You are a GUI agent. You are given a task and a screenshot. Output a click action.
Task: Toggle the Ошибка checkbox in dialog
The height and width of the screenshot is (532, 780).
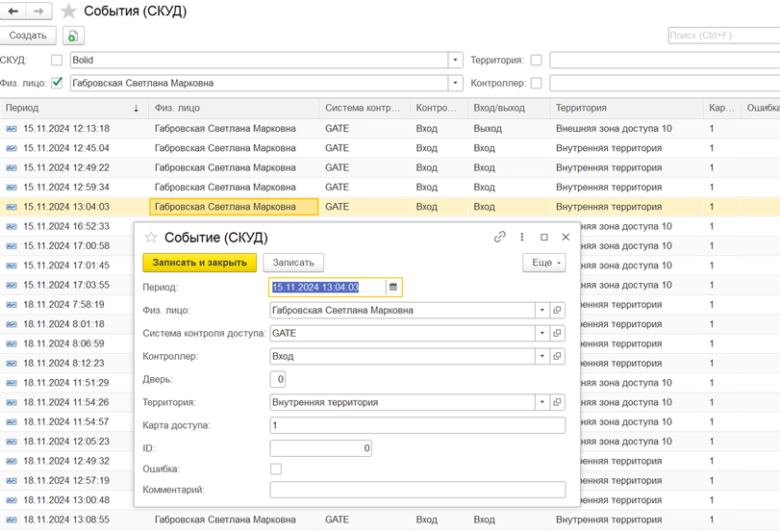pos(276,469)
